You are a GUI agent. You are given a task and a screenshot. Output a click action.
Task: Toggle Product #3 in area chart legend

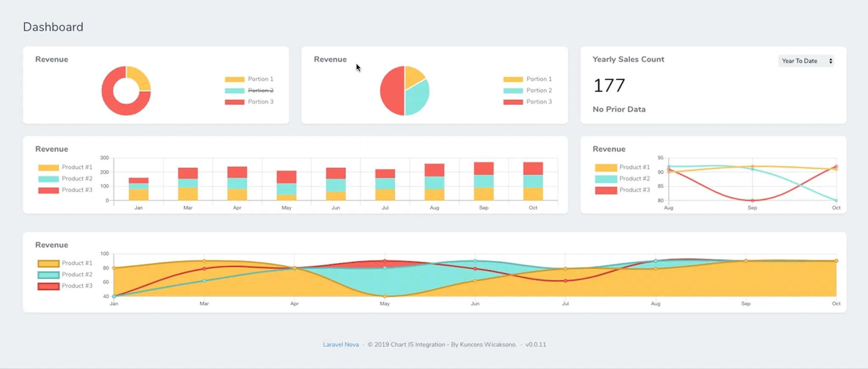[x=65, y=286]
